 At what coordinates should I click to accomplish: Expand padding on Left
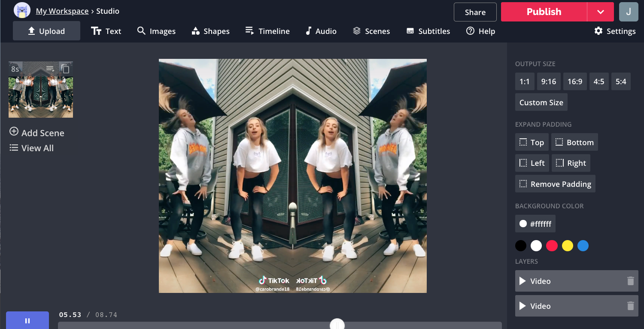pos(532,163)
